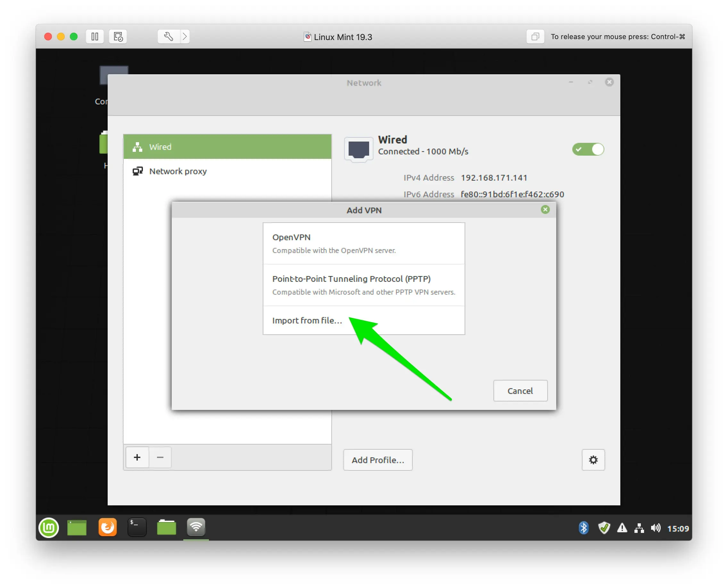Remove connection with minus button

(x=160, y=457)
